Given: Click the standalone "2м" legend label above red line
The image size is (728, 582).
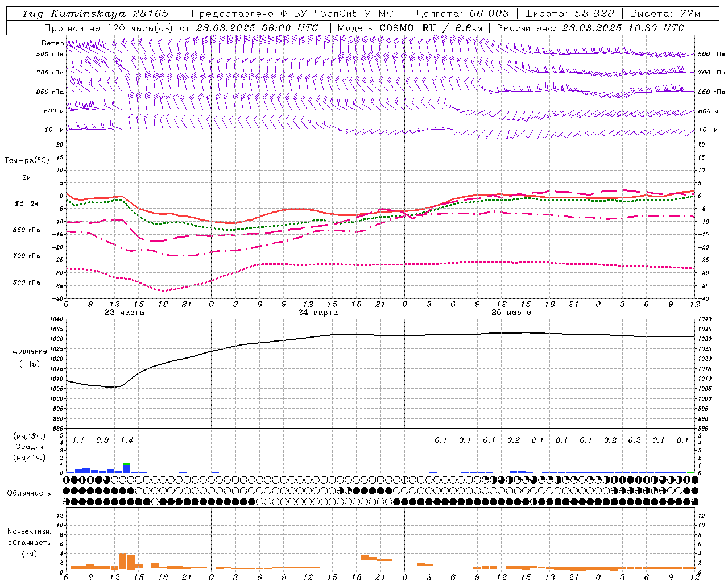Looking at the screenshot, I should (27, 178).
